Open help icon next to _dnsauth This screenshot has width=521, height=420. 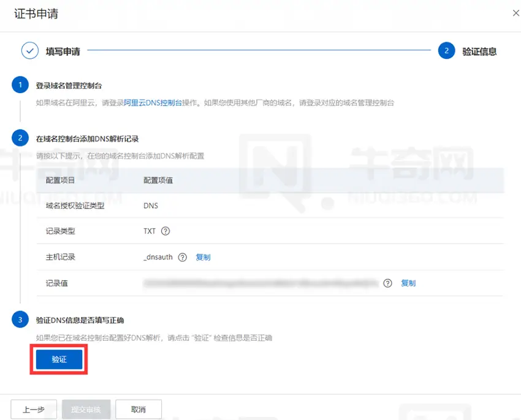(x=183, y=257)
